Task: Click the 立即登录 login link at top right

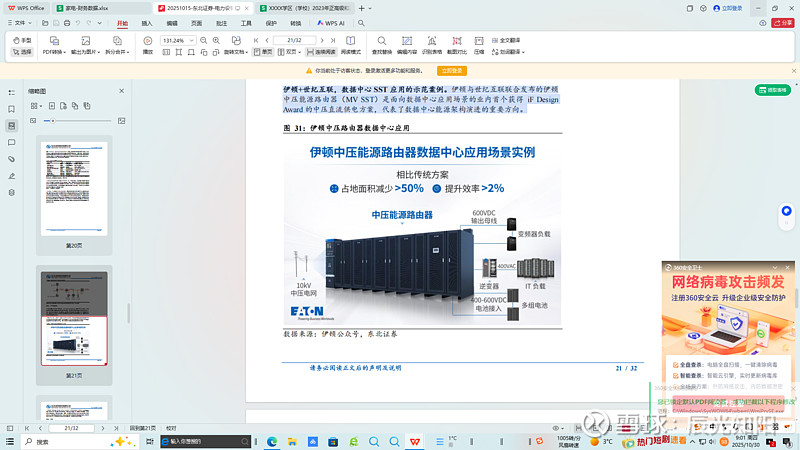Action: click(728, 8)
